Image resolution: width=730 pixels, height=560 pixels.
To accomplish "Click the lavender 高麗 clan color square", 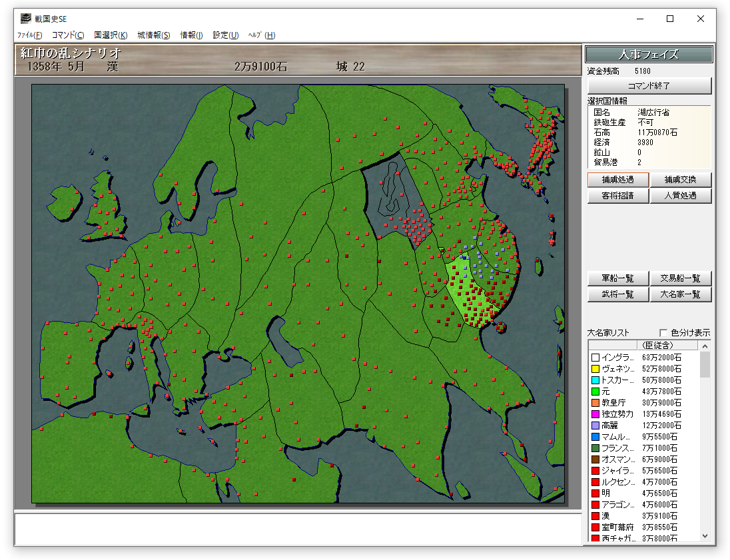I will 595,425.
